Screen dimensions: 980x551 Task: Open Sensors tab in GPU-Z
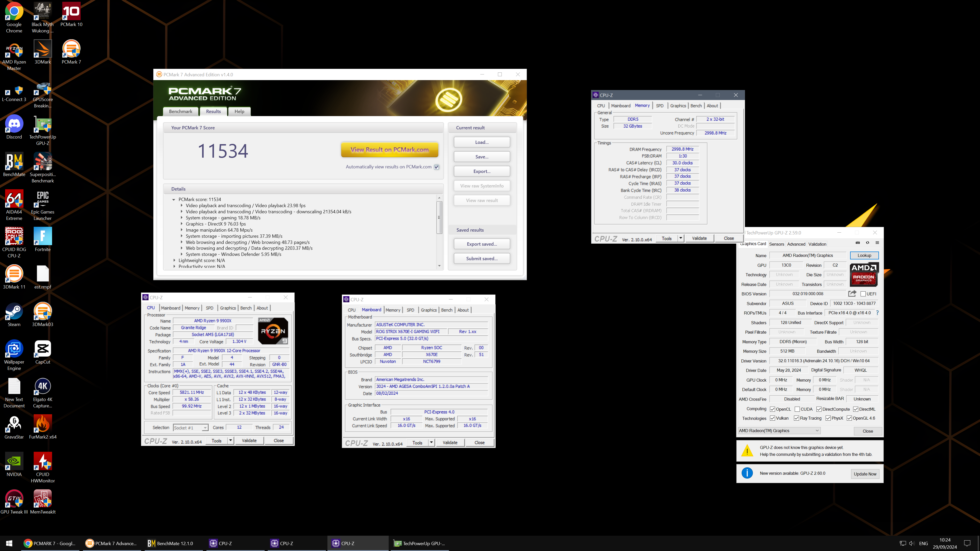[x=776, y=244]
